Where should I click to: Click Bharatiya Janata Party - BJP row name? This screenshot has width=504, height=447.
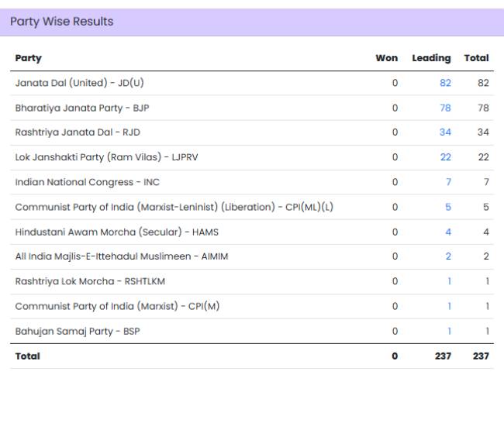82,108
